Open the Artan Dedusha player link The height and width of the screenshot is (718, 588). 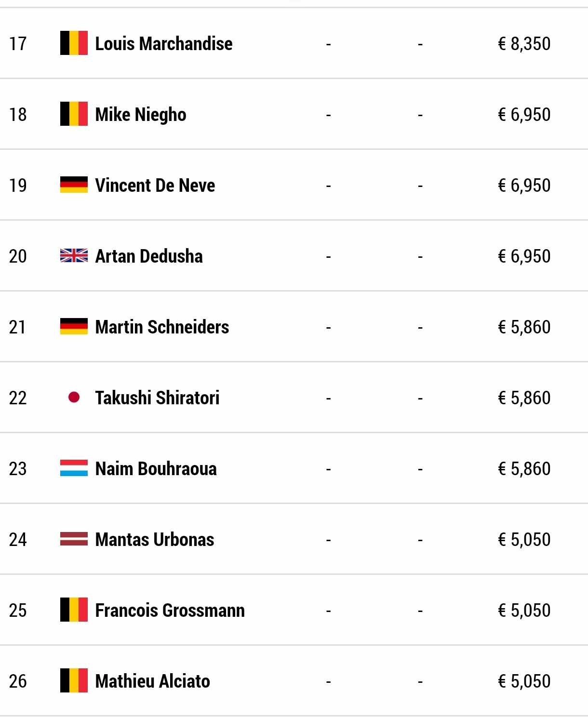149,256
